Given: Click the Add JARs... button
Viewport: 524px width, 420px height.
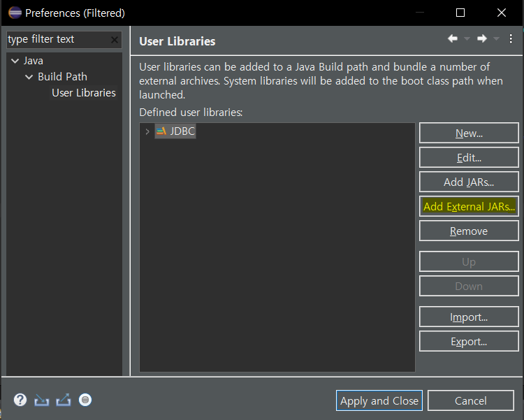Looking at the screenshot, I should (469, 182).
